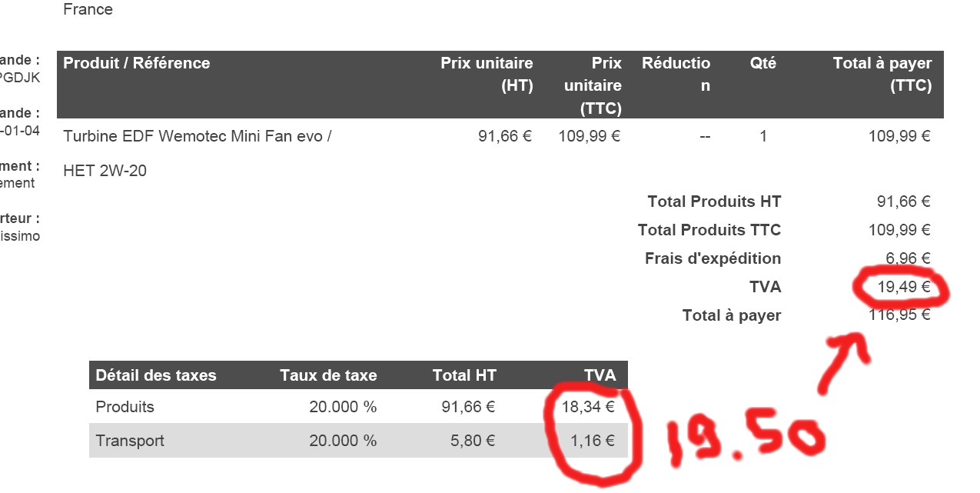Select the Turbine EDF Wemotec product name
Viewport: 980px width, 493px height.
point(198,137)
